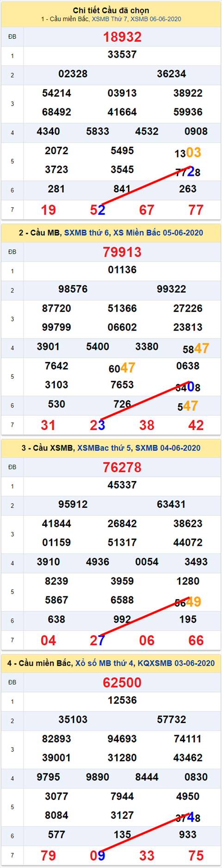Select special prize number 76278
This screenshot has width=222, height=868.
pyautogui.click(x=122, y=468)
